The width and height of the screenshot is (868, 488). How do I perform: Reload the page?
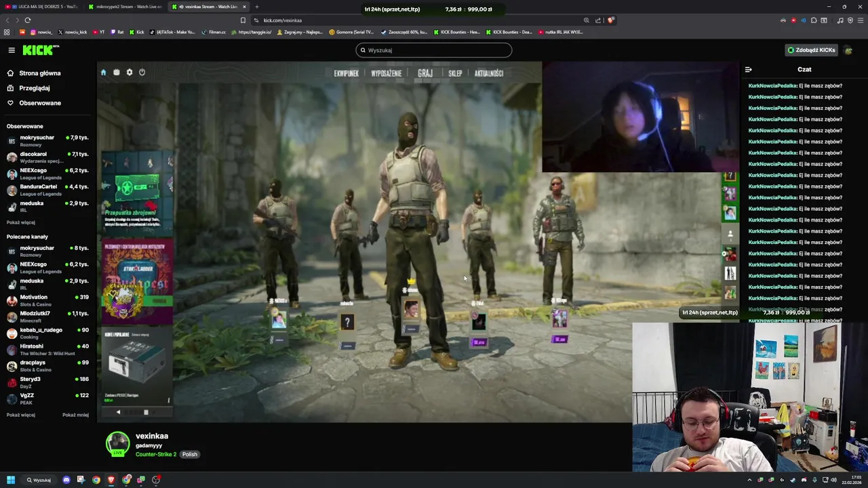(x=27, y=20)
